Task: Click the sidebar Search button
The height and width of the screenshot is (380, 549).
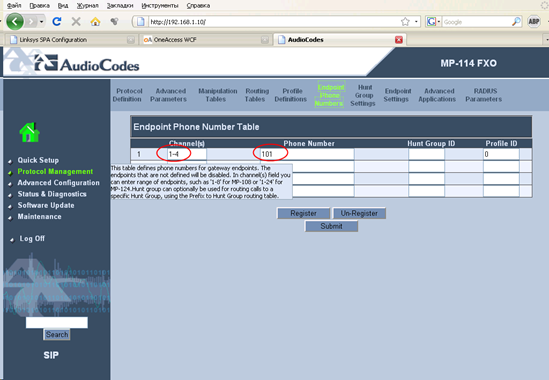Action: pyautogui.click(x=57, y=334)
